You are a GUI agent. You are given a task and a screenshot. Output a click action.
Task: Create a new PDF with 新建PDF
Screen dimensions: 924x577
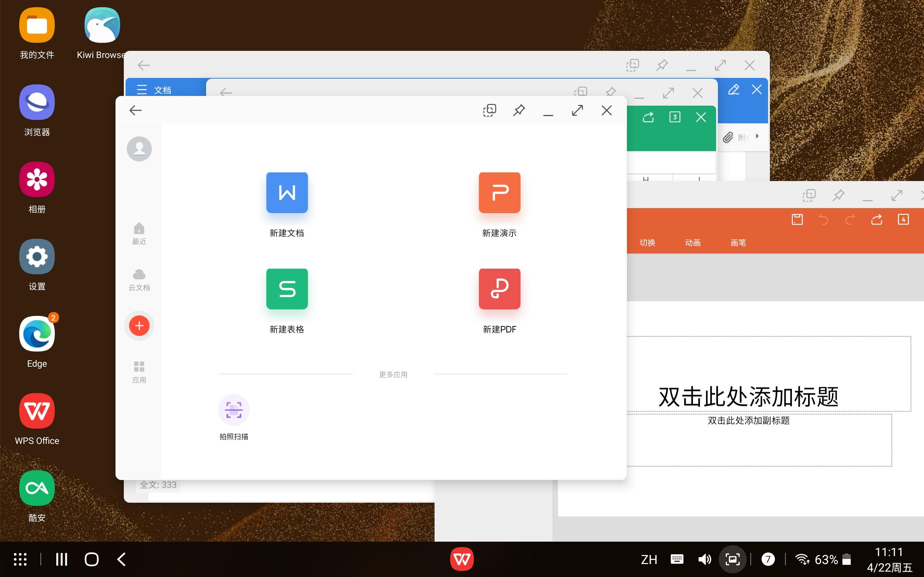coord(500,289)
